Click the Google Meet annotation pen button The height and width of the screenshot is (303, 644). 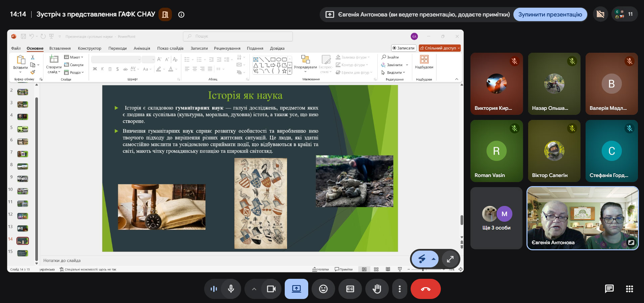point(422,259)
